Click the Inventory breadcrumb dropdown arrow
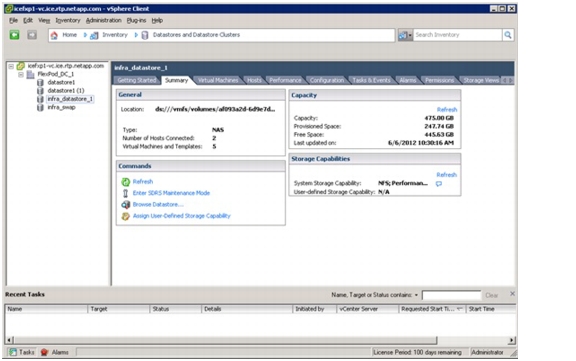 (136, 35)
